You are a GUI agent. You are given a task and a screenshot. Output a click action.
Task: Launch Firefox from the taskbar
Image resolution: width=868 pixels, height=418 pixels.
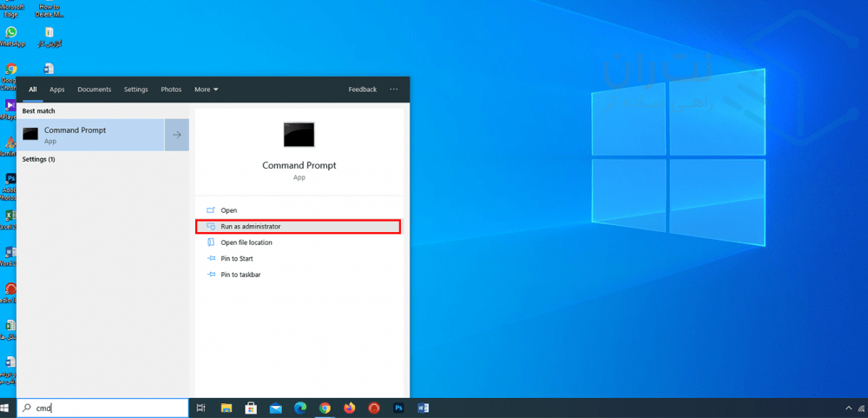350,408
